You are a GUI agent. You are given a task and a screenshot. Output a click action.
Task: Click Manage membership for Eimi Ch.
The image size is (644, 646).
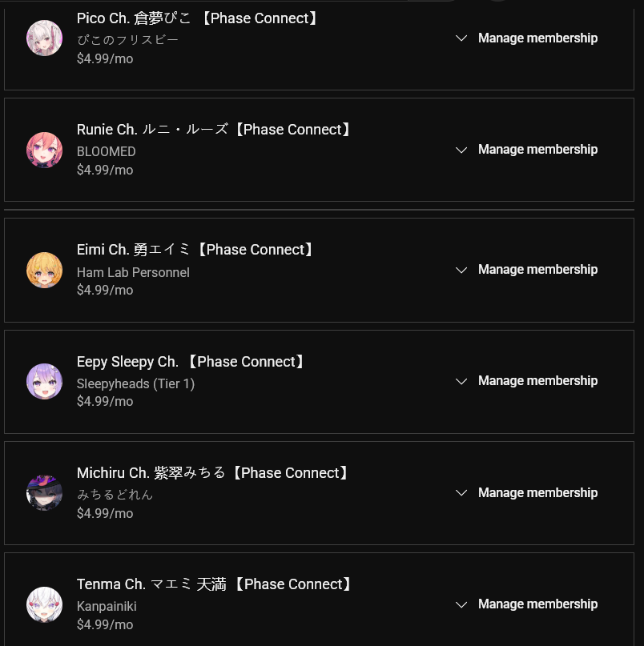coord(537,270)
